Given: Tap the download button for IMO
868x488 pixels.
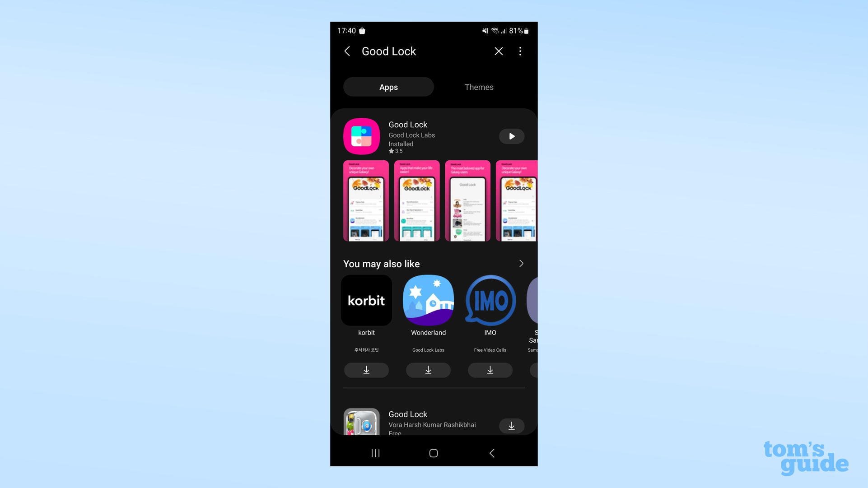Looking at the screenshot, I should coord(490,369).
